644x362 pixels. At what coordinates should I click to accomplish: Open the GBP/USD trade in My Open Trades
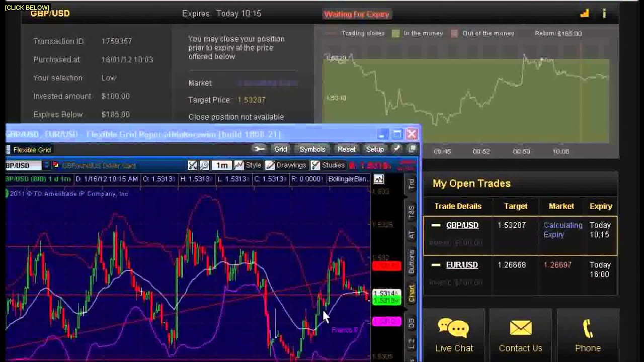[462, 225]
